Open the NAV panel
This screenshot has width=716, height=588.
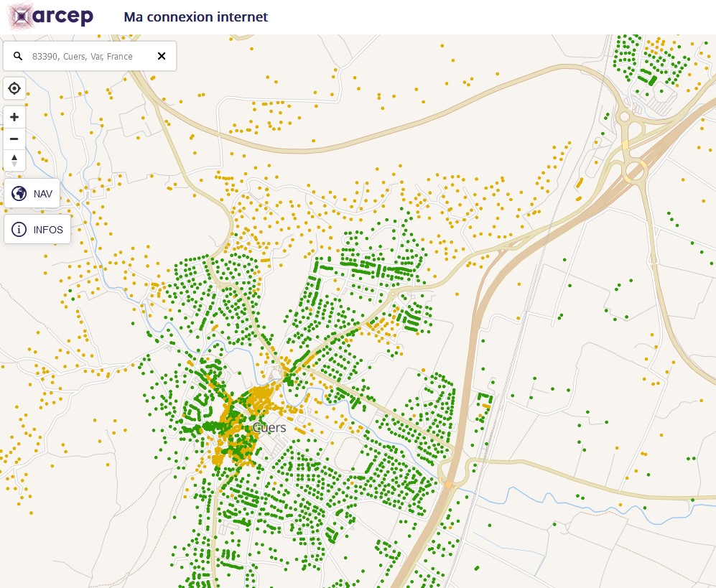tap(32, 194)
